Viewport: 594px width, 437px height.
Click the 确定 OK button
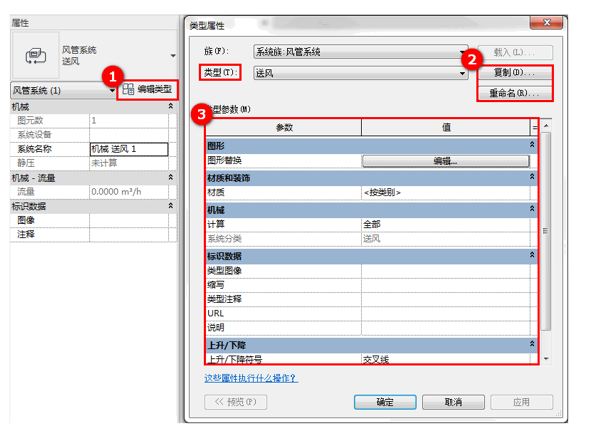[385, 402]
